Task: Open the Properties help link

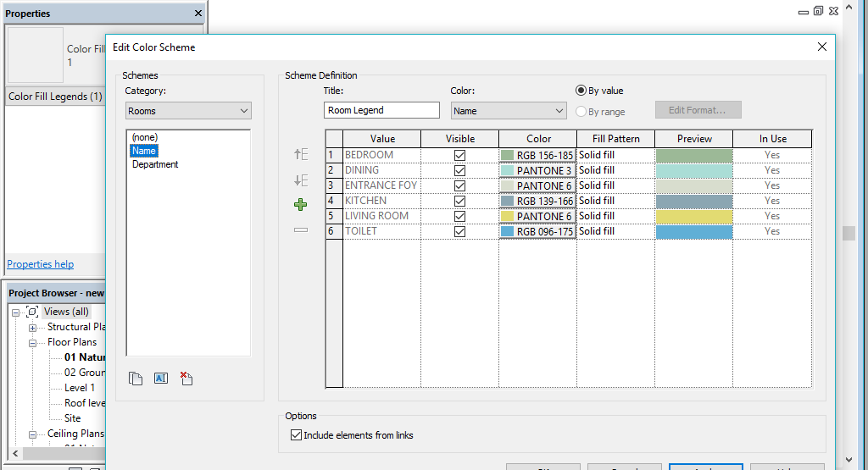Action: 41,263
